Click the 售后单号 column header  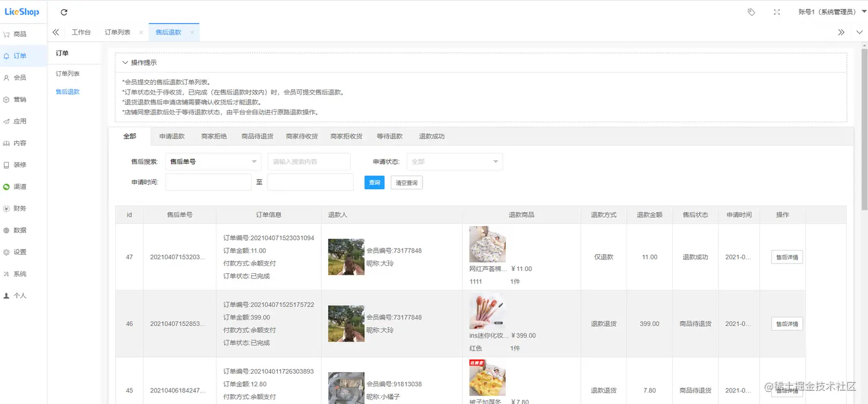point(180,215)
